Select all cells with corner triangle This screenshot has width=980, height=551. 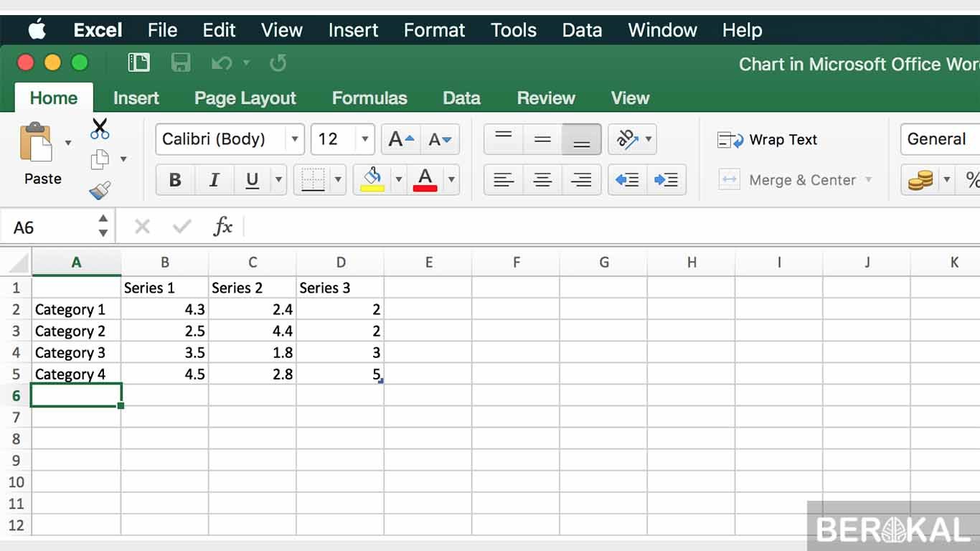(16, 263)
